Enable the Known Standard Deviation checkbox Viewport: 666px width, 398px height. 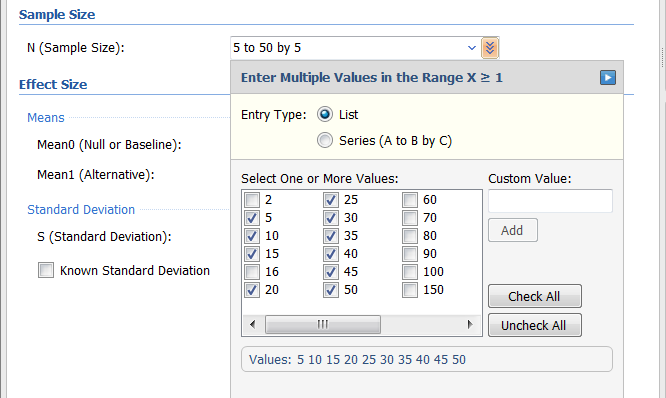point(46,270)
